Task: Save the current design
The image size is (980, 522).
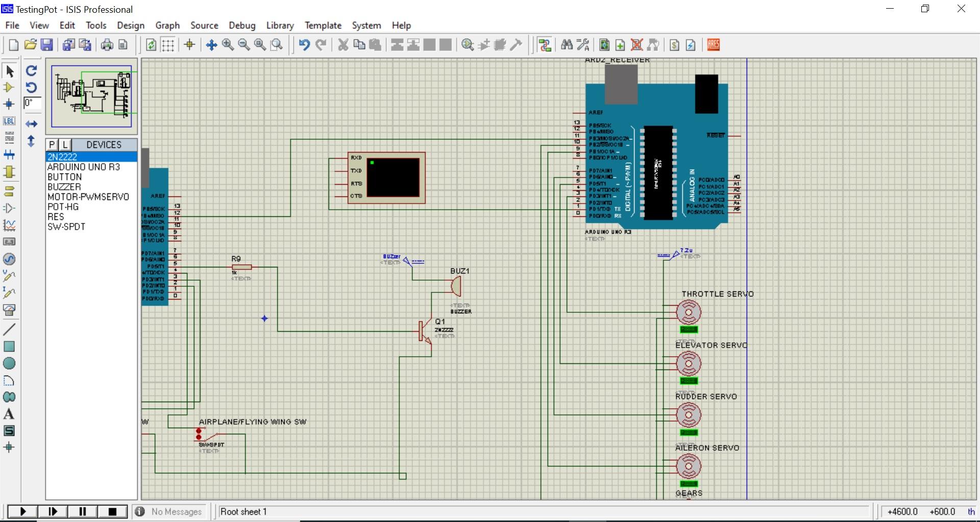Action: pyautogui.click(x=46, y=45)
